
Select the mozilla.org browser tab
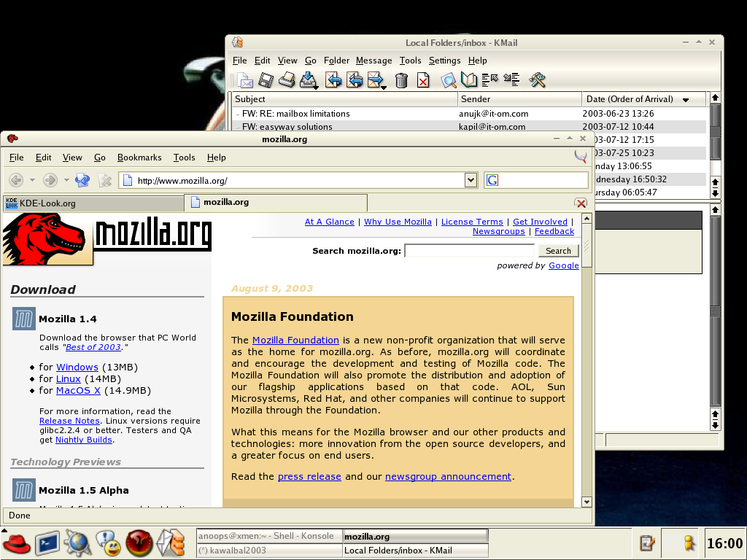coord(276,203)
